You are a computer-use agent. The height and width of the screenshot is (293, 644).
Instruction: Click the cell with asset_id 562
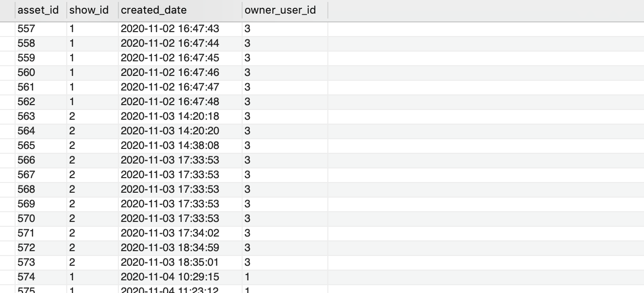pos(26,102)
